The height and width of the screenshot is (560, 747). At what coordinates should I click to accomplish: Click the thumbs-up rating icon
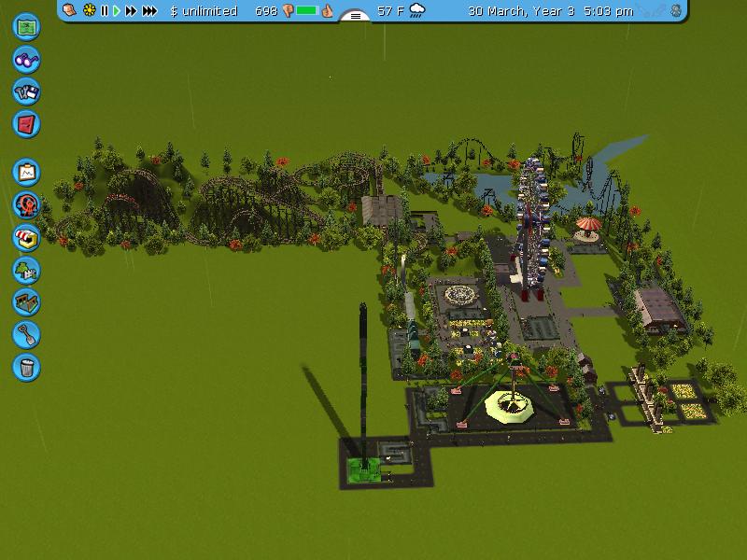pyautogui.click(x=327, y=10)
